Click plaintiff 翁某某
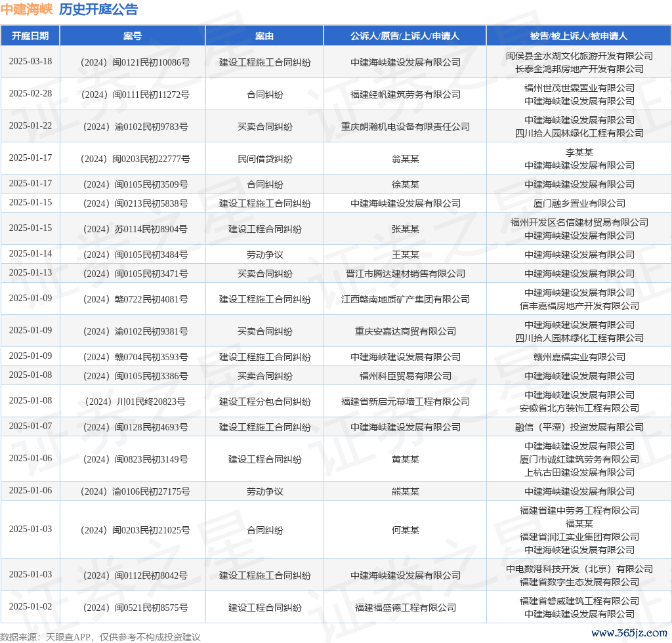Screen dimensions: 672x643 tap(406, 159)
